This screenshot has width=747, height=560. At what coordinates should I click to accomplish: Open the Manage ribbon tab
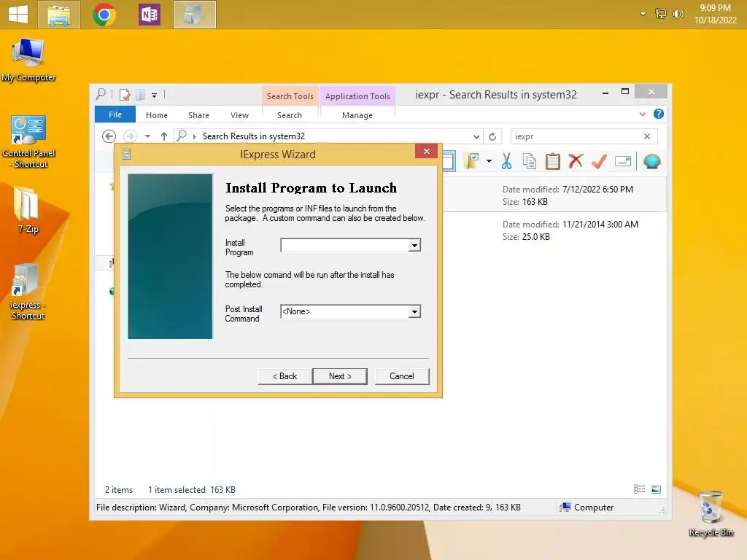[x=357, y=115]
